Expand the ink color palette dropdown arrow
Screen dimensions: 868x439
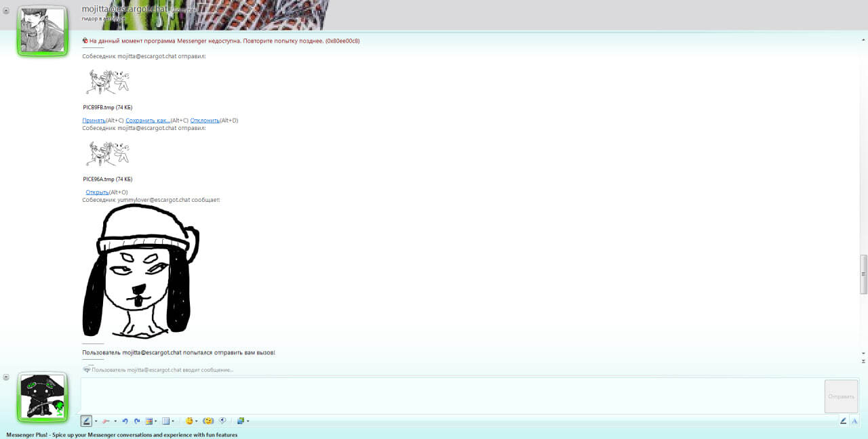point(156,421)
